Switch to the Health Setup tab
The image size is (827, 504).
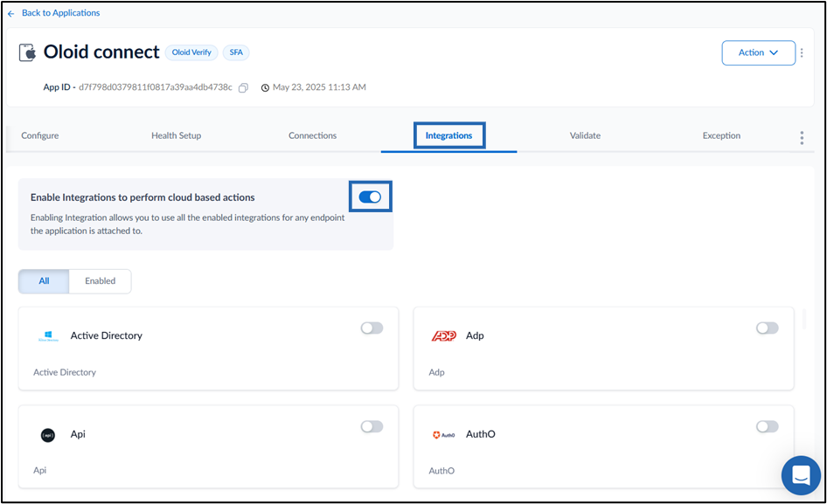click(x=177, y=135)
